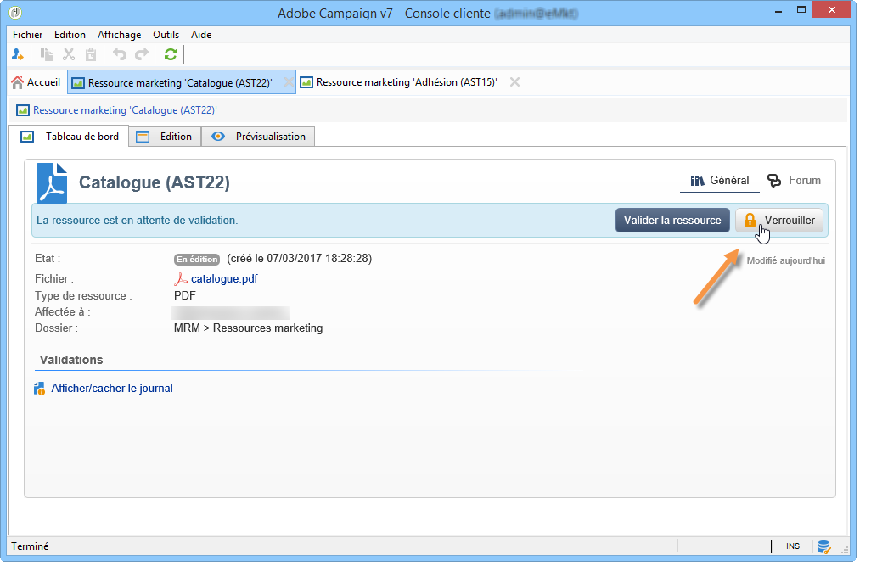Click the Général books icon
871x588 pixels.
[x=697, y=181]
